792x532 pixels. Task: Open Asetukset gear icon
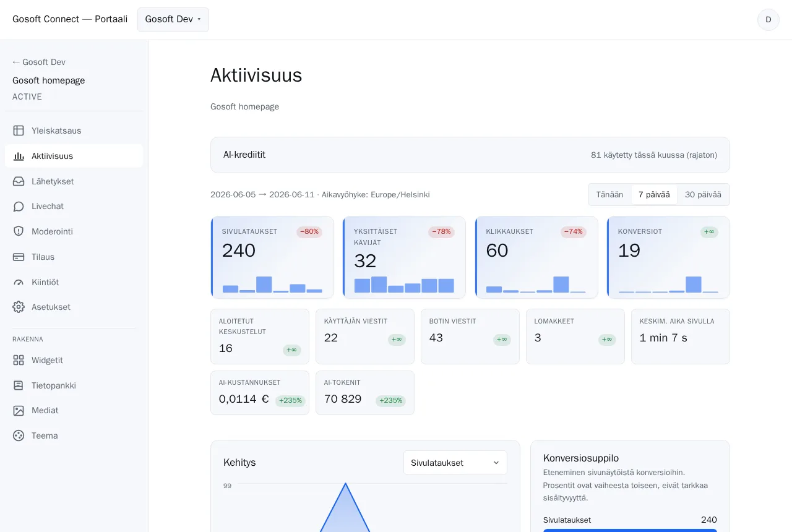(19, 307)
